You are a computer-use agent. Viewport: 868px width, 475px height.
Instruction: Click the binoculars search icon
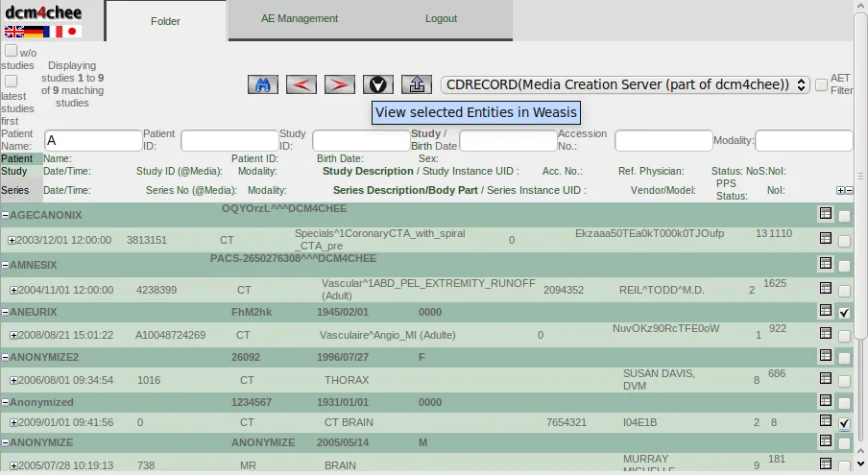(263, 84)
